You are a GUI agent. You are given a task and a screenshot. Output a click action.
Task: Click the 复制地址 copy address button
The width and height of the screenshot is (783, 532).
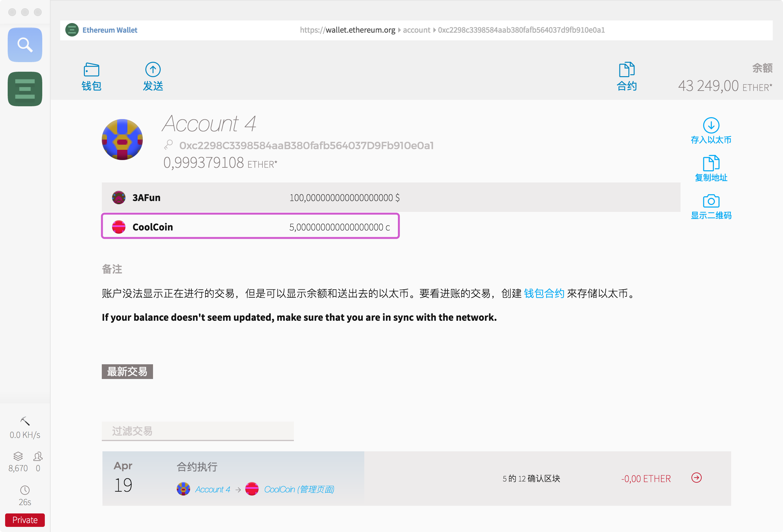(711, 169)
